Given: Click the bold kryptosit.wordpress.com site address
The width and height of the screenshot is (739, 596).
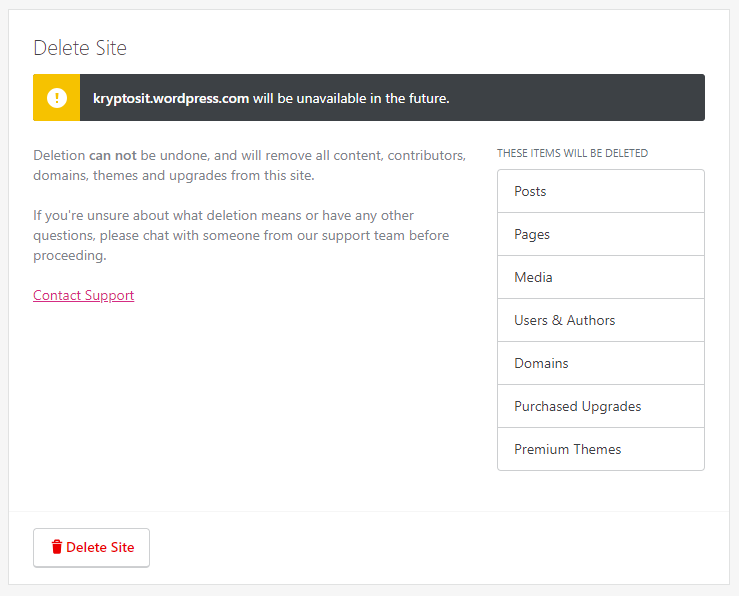Looking at the screenshot, I should pos(171,98).
